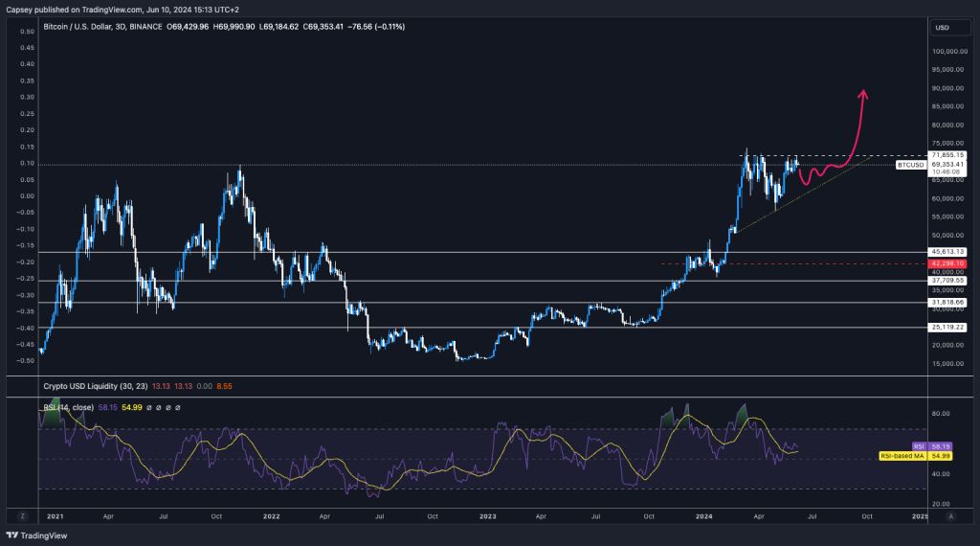Click the 2022 label on the time axis
This screenshot has height=546, width=980.
tap(271, 515)
